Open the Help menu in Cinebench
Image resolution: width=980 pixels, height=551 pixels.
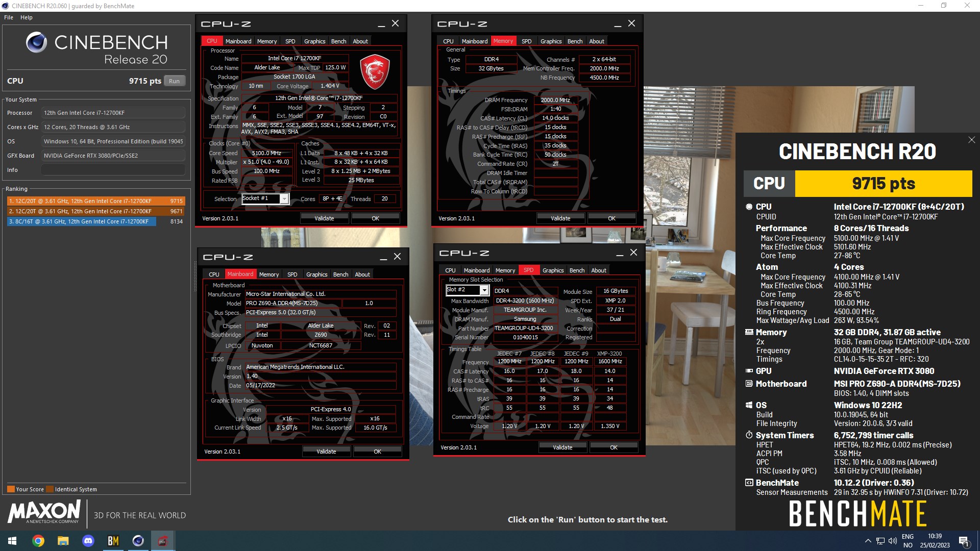[27, 17]
